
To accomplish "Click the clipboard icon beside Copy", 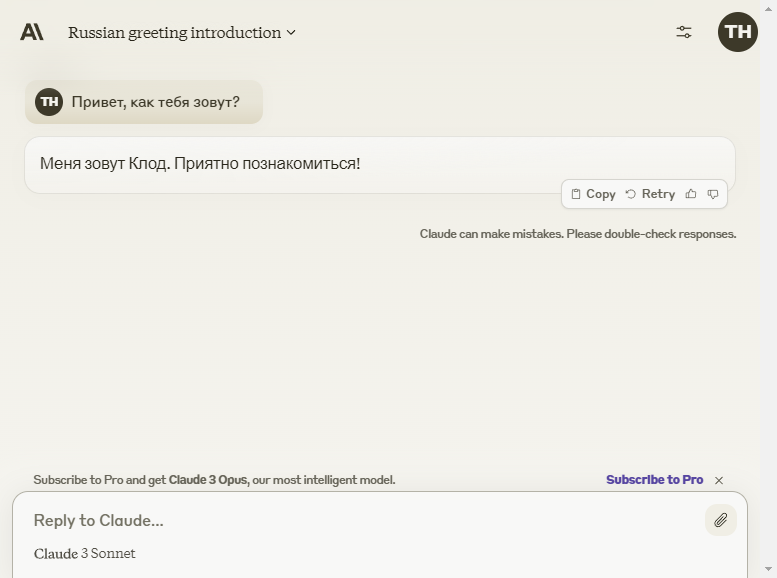I will [x=576, y=194].
